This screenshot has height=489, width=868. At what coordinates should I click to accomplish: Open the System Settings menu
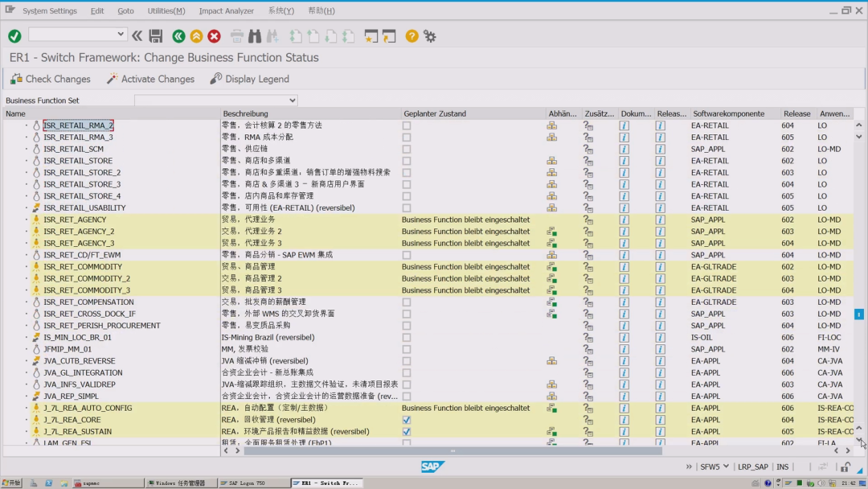50,10
